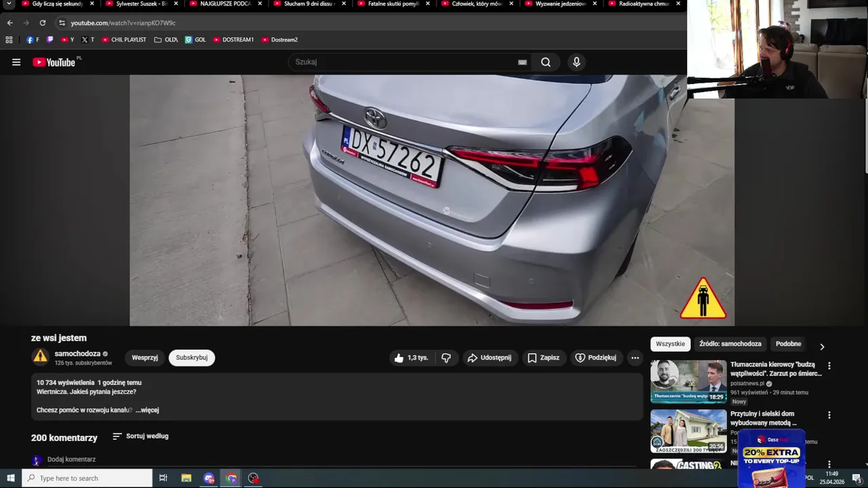
Task: Select the Wszystkie filter chip
Action: click(x=671, y=344)
